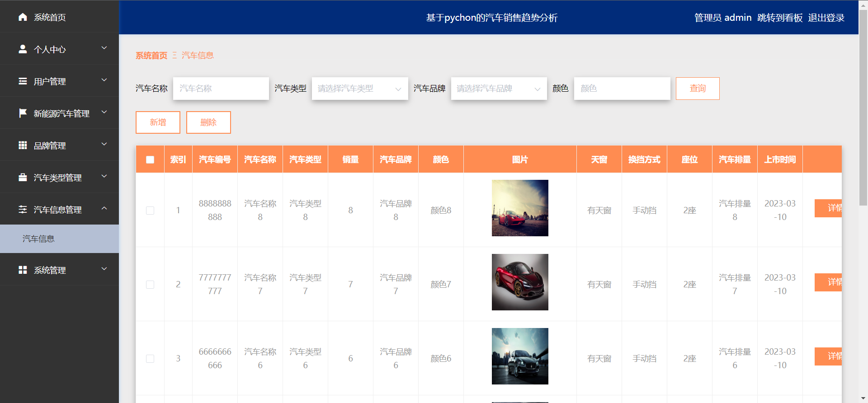Screen dimensions: 868x403
Task: Expand the 用户管理 menu chevron
Action: point(104,80)
